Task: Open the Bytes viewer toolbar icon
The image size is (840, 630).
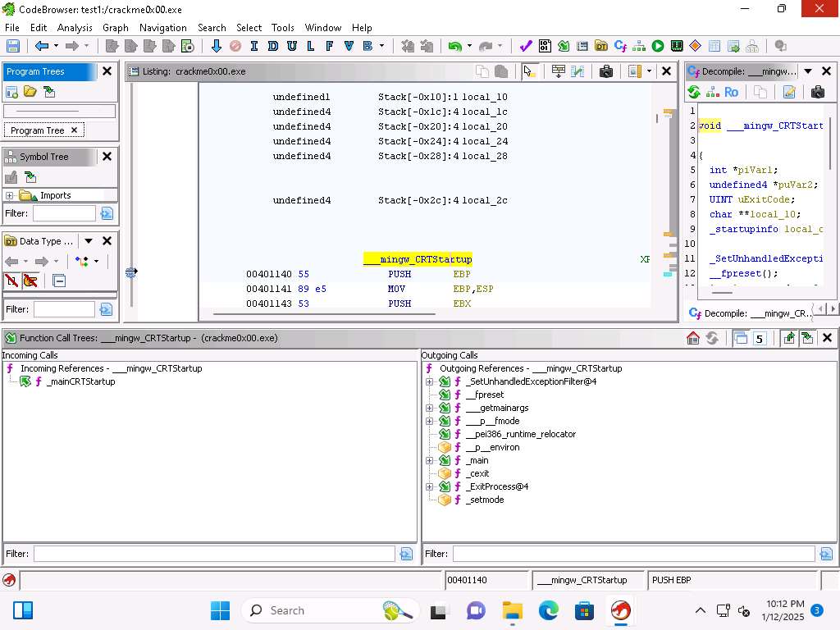Action: click(545, 47)
